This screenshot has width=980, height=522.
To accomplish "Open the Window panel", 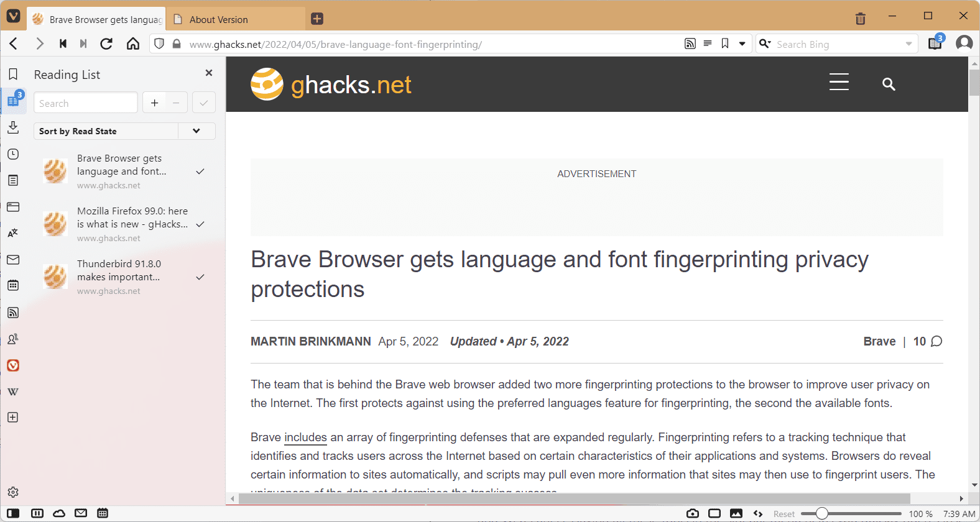I will coord(13,207).
